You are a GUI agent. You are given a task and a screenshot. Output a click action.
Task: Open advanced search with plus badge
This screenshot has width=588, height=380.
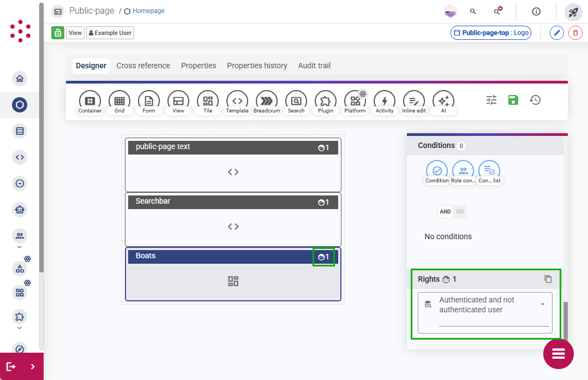point(497,11)
